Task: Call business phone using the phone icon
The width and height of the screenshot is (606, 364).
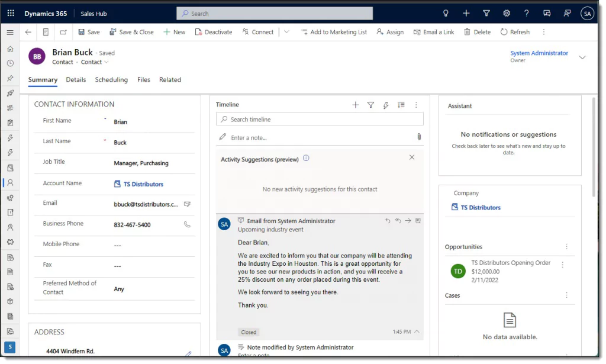Action: point(187,224)
